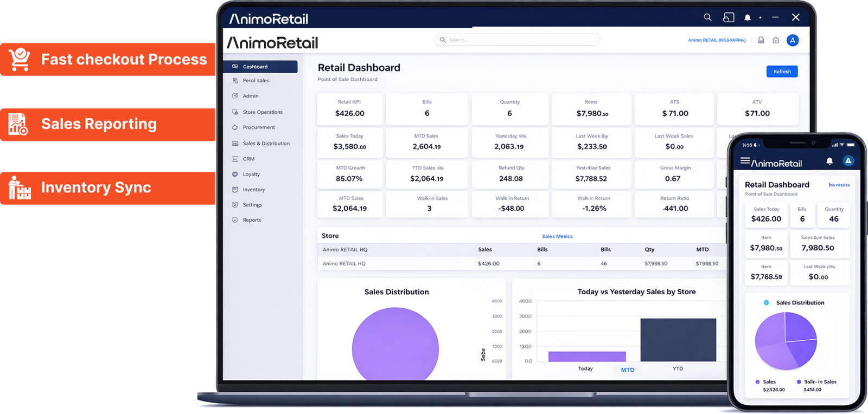Tap the bell icon on the phone header
The height and width of the screenshot is (414, 868).
(x=829, y=161)
